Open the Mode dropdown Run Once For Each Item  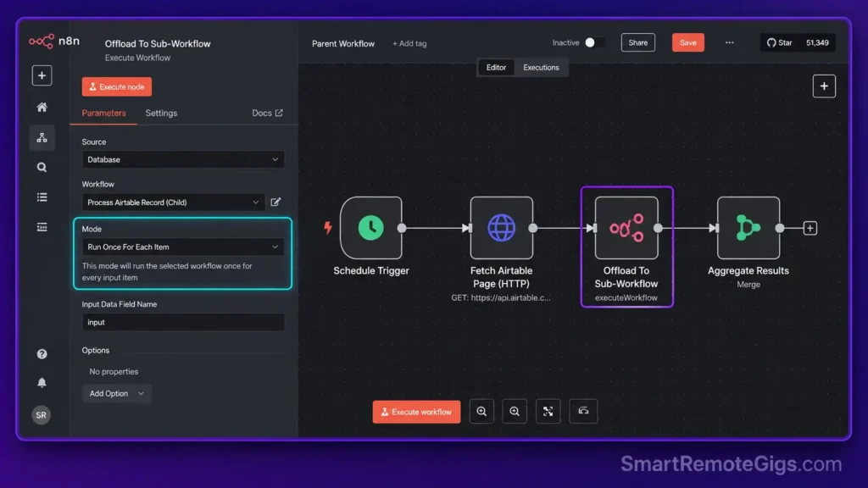183,247
